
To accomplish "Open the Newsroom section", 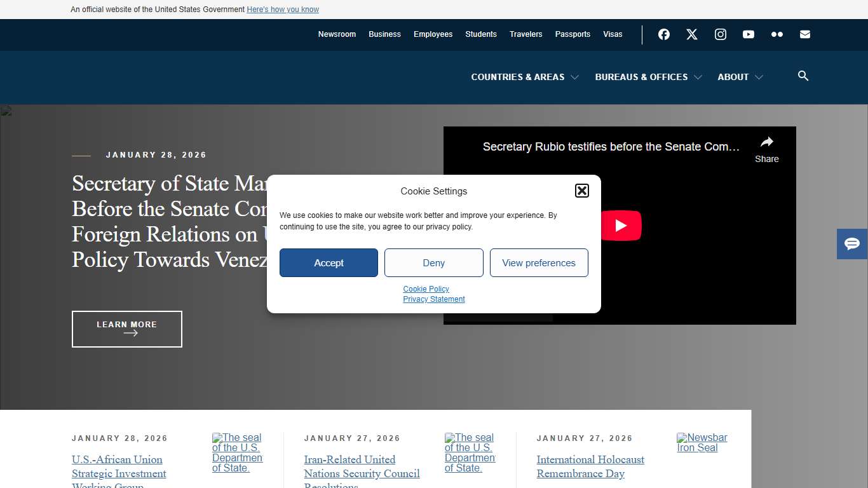I will click(337, 34).
